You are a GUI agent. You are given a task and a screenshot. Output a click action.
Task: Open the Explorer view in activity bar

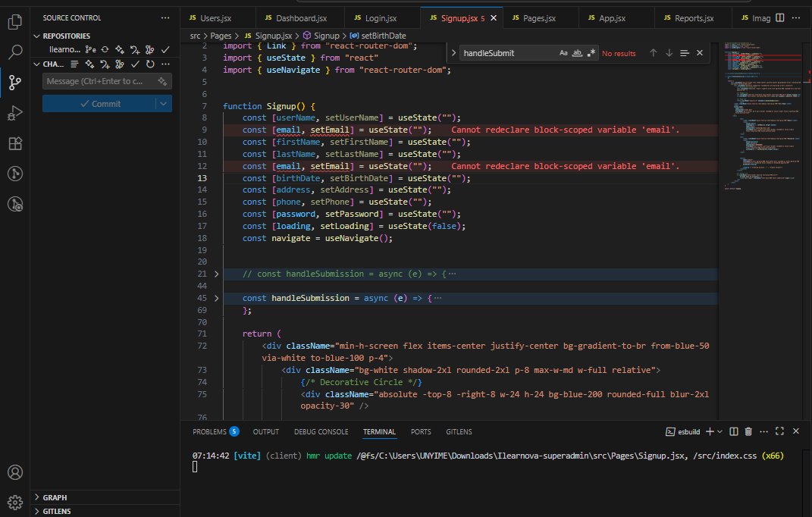(14, 22)
